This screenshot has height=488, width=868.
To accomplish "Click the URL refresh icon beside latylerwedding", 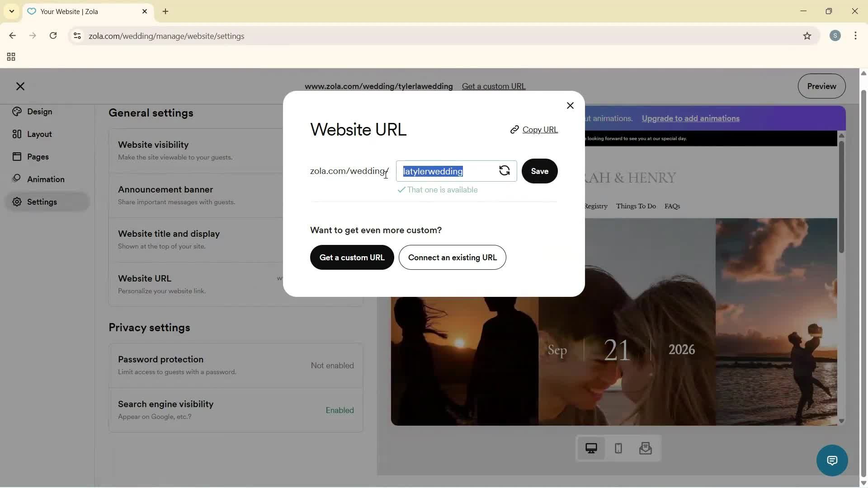I will pos(505,171).
